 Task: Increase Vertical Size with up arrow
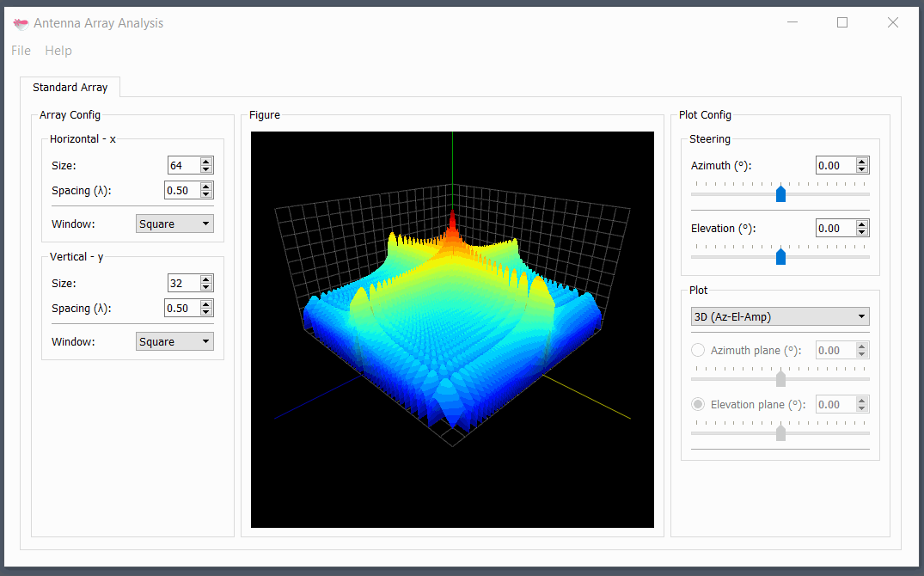pos(206,279)
